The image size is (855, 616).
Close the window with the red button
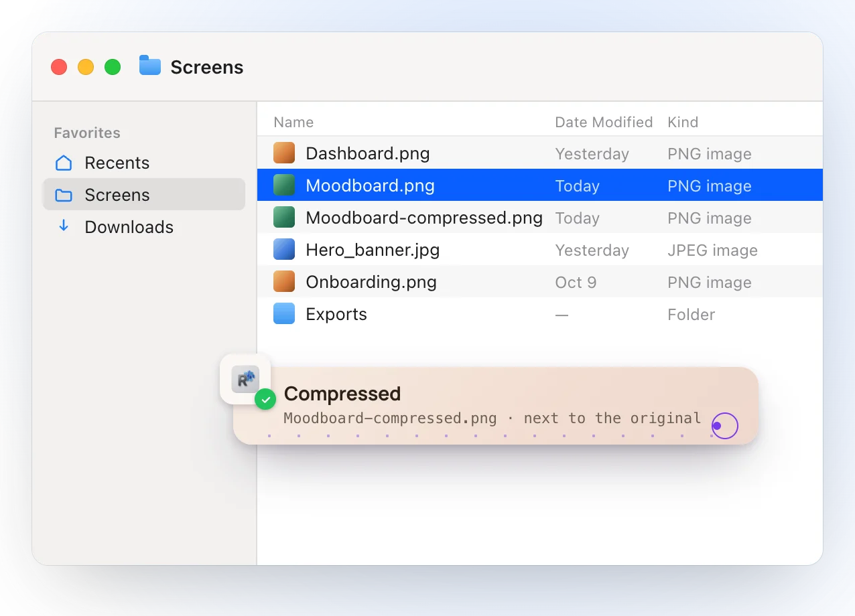point(59,67)
